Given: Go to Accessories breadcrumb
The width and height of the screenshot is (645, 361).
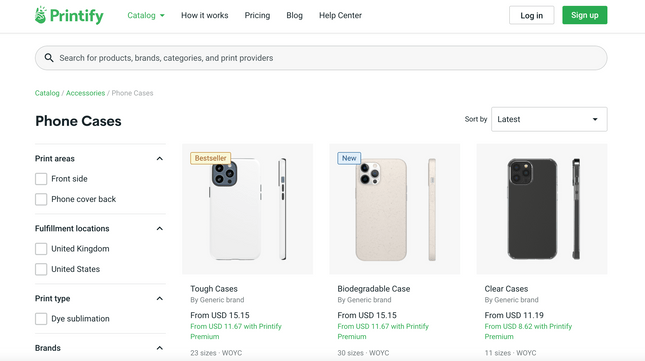Looking at the screenshot, I should (x=86, y=93).
